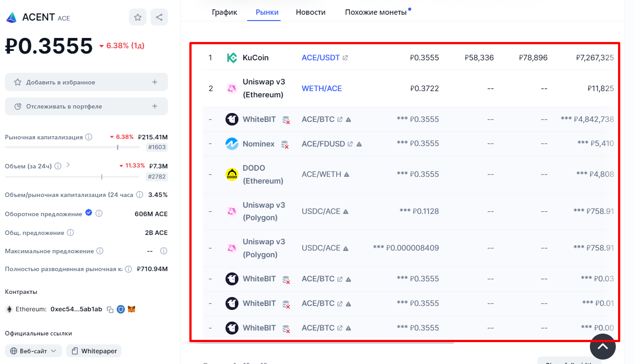Switch to the График tab
The image size is (635, 364).
pyautogui.click(x=225, y=12)
